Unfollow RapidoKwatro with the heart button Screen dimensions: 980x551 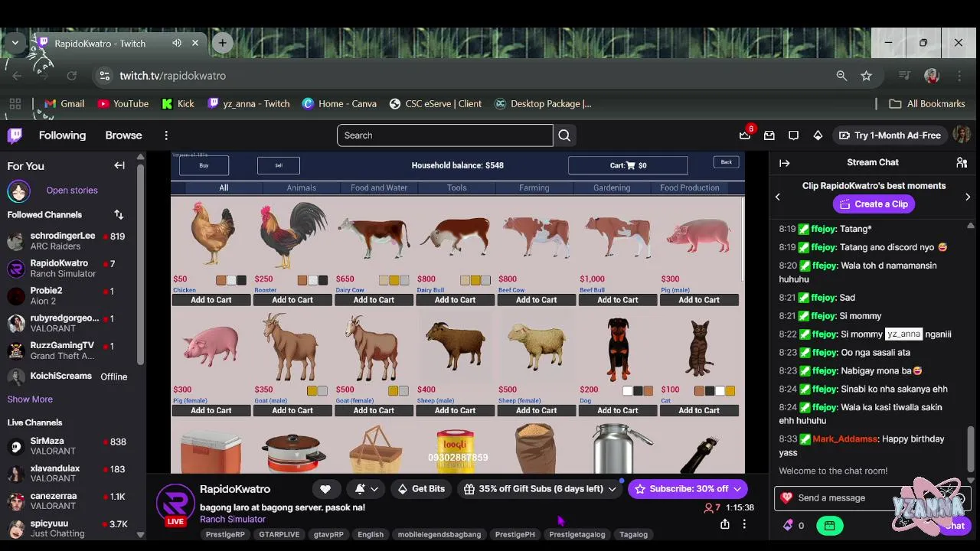click(x=325, y=489)
